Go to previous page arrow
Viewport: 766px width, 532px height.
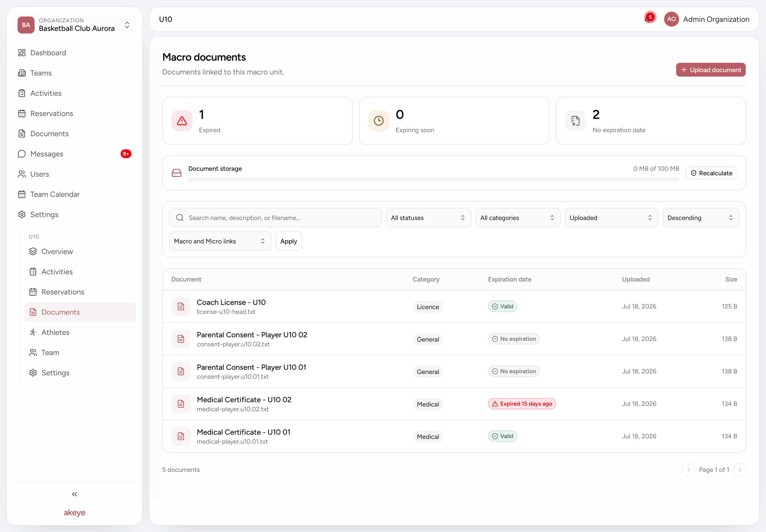[688, 470]
